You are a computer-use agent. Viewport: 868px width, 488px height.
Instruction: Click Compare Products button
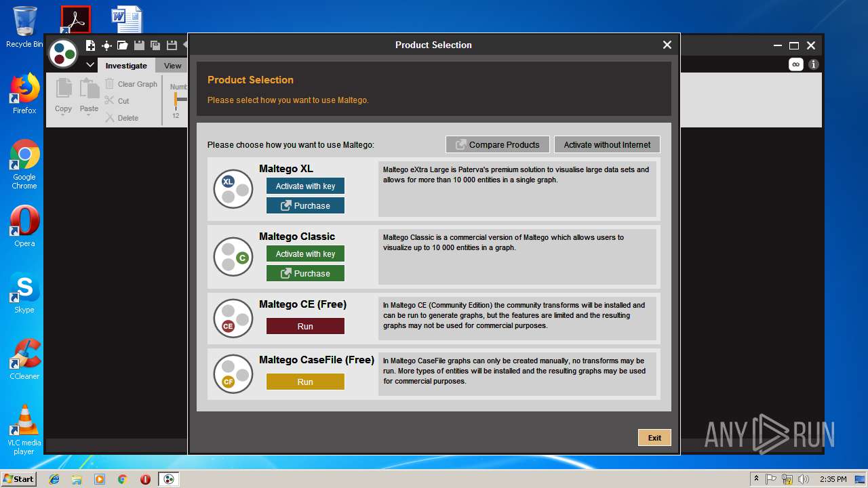[497, 144]
